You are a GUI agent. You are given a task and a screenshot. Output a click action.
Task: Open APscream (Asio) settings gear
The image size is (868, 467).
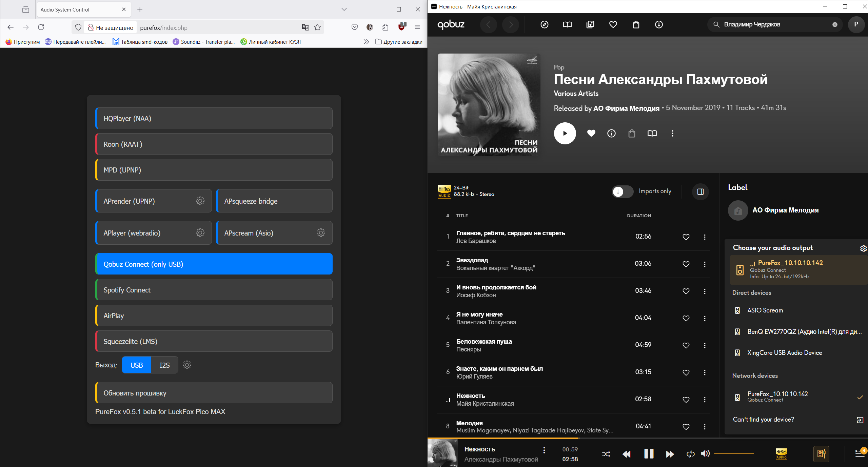(x=321, y=233)
